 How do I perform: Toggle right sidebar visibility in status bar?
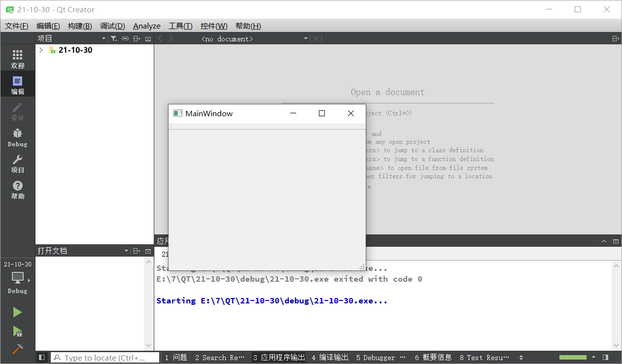pyautogui.click(x=605, y=357)
